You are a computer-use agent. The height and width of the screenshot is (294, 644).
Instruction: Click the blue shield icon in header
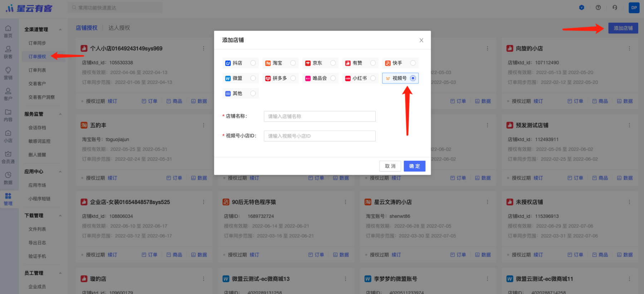582,8
